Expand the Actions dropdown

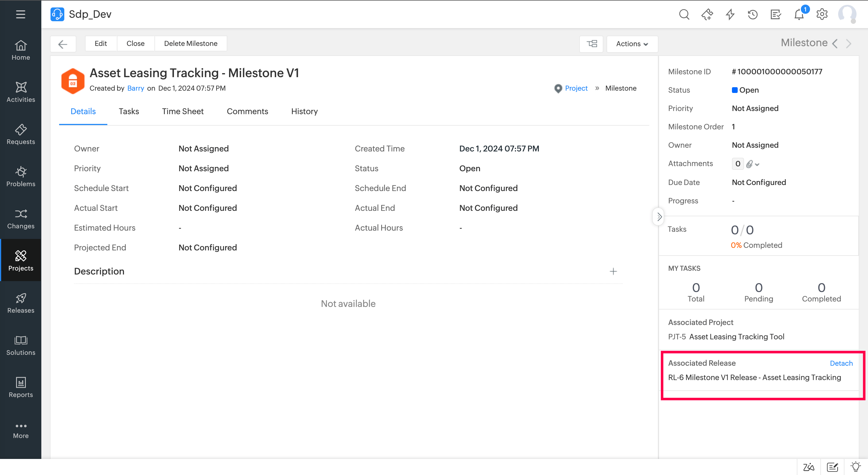[632, 44]
